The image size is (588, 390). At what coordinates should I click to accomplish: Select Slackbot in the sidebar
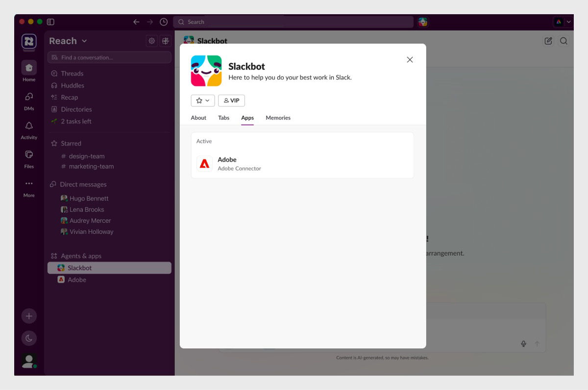click(109, 268)
